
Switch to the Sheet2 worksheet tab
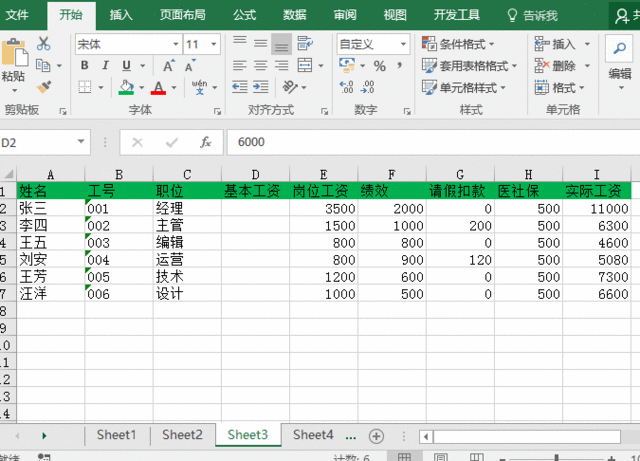[182, 435]
